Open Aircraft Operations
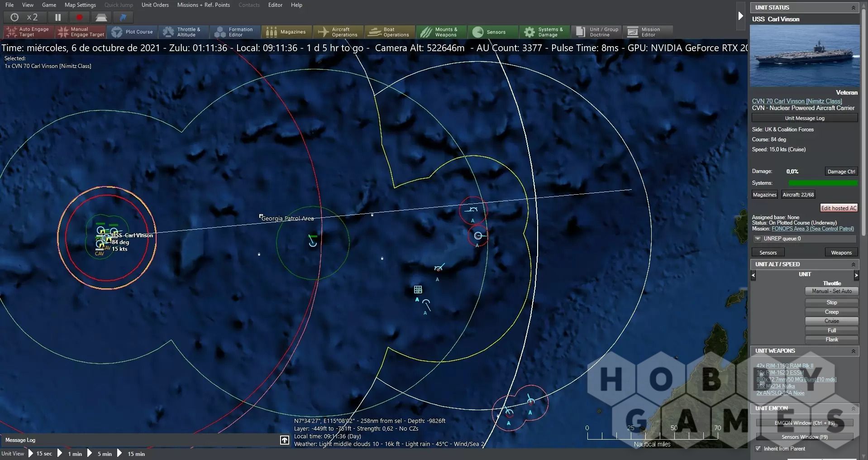The width and height of the screenshot is (868, 460). pos(339,32)
